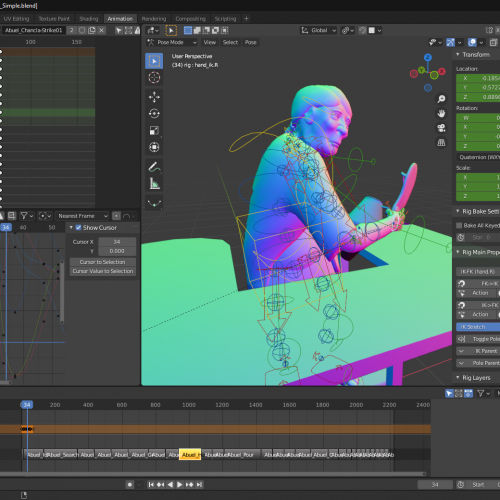
Task: Toggle proportional editing in graph editor
Action: [116, 216]
